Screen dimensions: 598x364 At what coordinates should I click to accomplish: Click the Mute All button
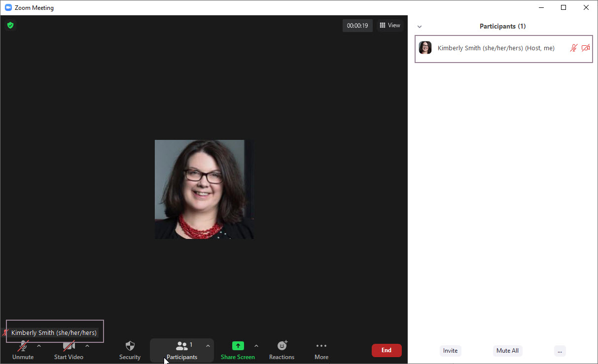click(507, 351)
